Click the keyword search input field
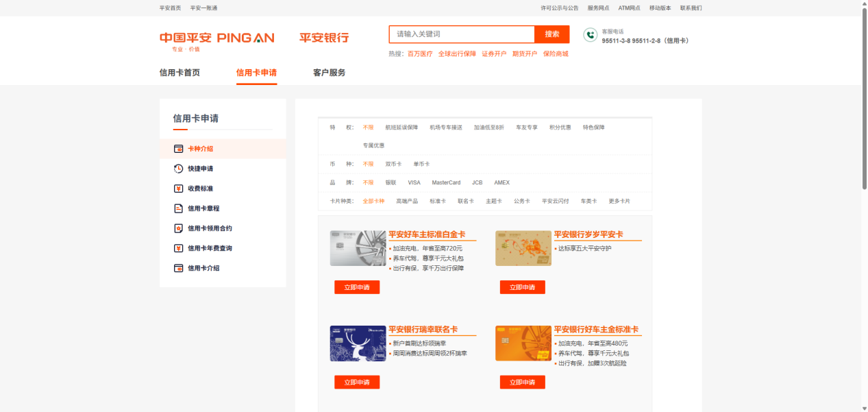This screenshot has width=868, height=412. click(x=462, y=34)
